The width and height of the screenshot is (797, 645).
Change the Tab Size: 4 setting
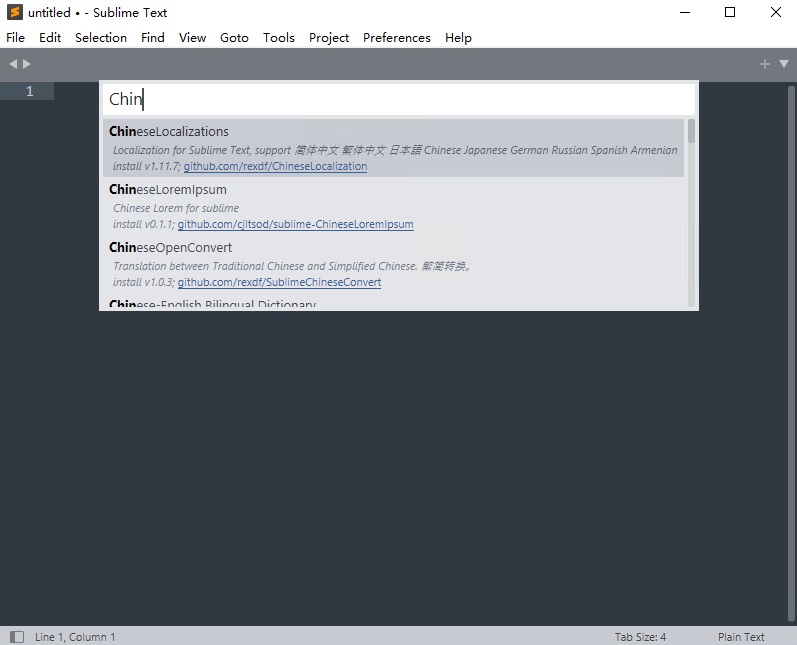[640, 637]
